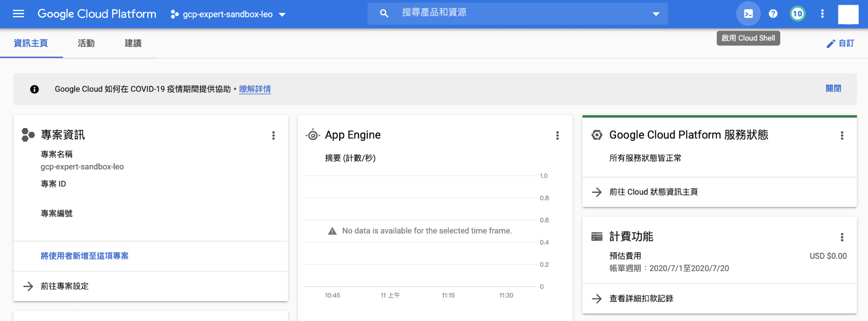Switch to the 資訊主頁 tab
The image size is (868, 321).
tap(31, 43)
